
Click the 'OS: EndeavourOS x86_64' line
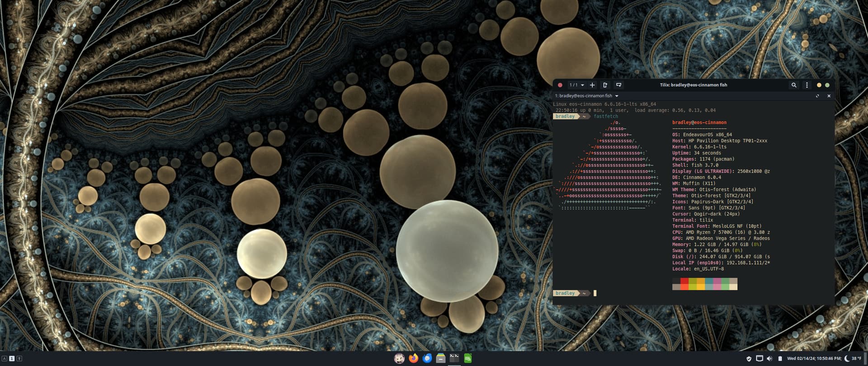702,135
